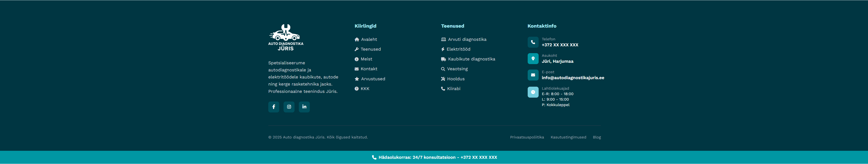Go to Avaleht quick link
This screenshot has height=164, width=868.
pyautogui.click(x=366, y=39)
